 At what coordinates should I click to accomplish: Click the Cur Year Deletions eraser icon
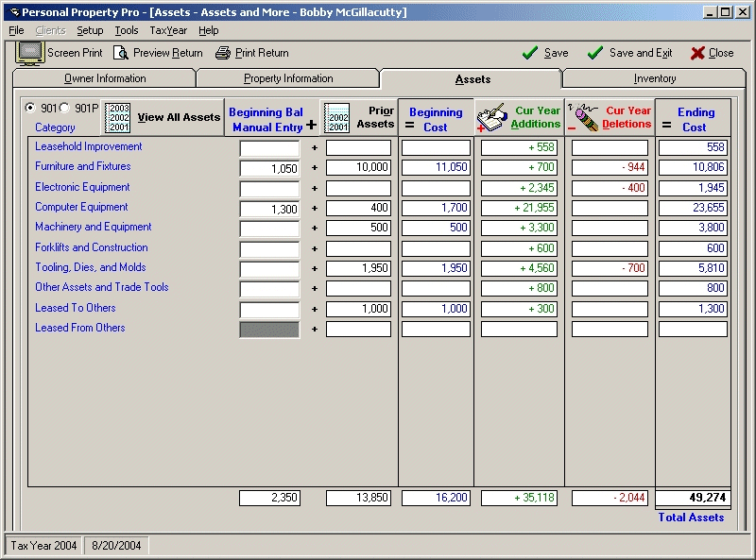click(x=583, y=117)
